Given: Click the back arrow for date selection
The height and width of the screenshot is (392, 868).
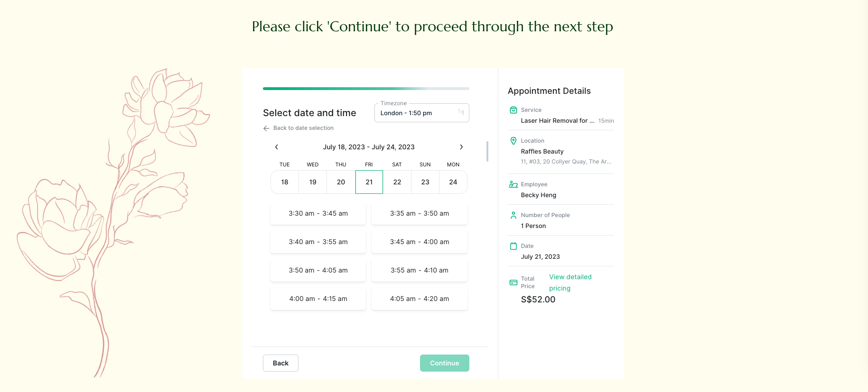Looking at the screenshot, I should pos(266,128).
